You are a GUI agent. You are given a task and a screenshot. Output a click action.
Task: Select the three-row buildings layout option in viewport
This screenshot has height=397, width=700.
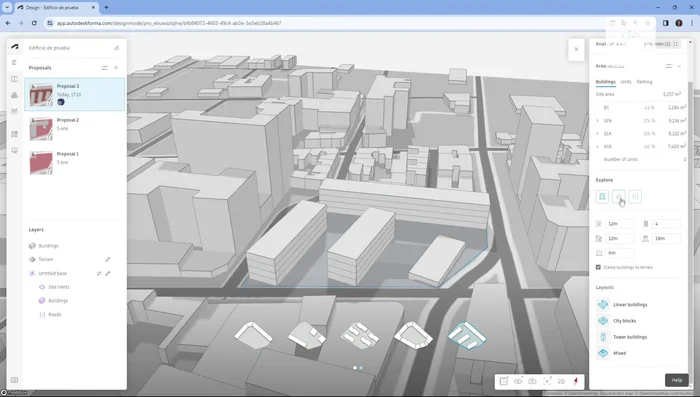click(x=360, y=335)
